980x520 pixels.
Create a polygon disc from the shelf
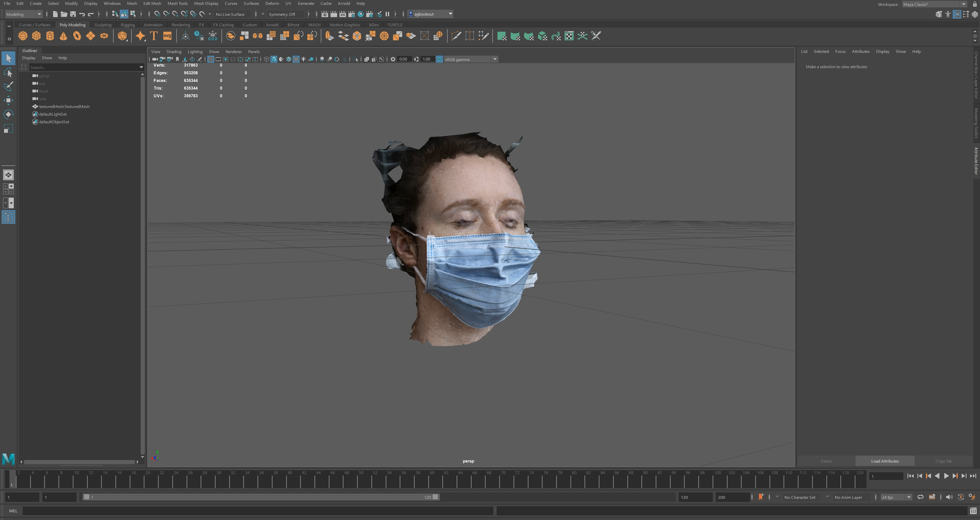104,36
